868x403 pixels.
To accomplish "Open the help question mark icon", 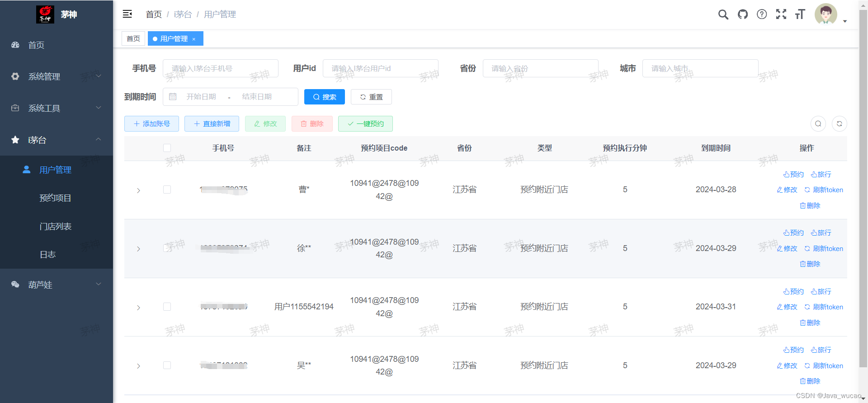I will click(762, 14).
